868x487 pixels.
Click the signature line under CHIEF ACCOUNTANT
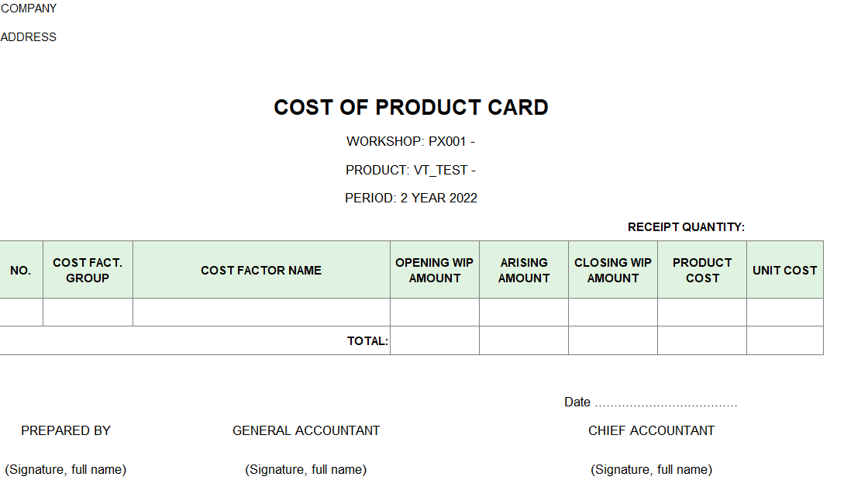coord(651,469)
